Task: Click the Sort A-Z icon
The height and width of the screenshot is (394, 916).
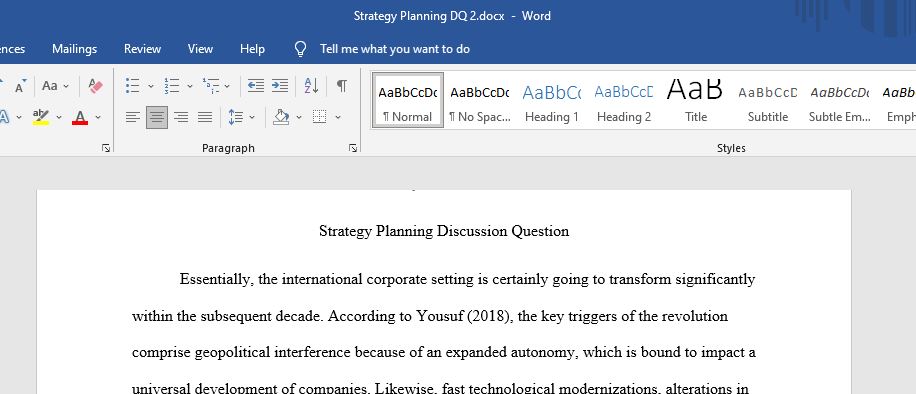Action: [311, 86]
